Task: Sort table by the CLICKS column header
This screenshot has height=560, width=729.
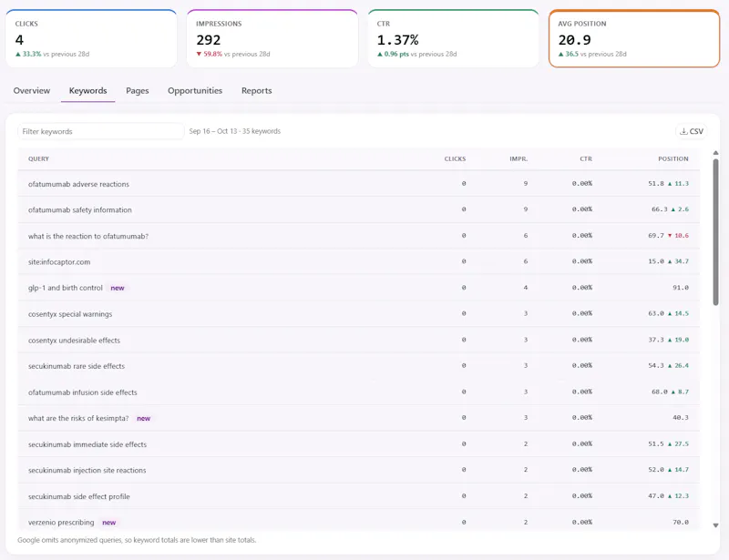Action: click(455, 159)
